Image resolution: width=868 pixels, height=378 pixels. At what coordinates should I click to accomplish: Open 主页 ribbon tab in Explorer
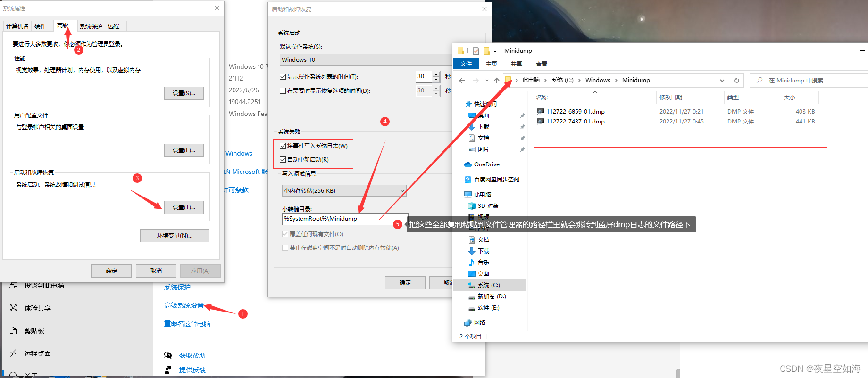point(492,64)
